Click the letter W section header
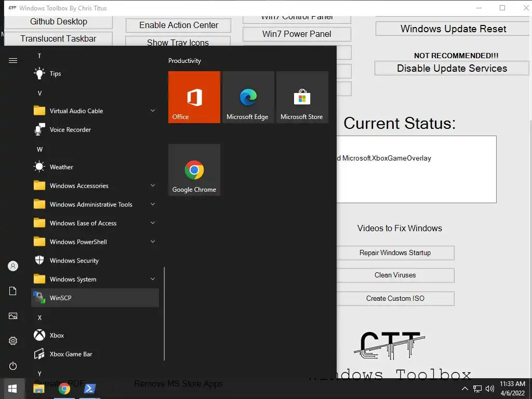532x399 pixels. tap(39, 149)
